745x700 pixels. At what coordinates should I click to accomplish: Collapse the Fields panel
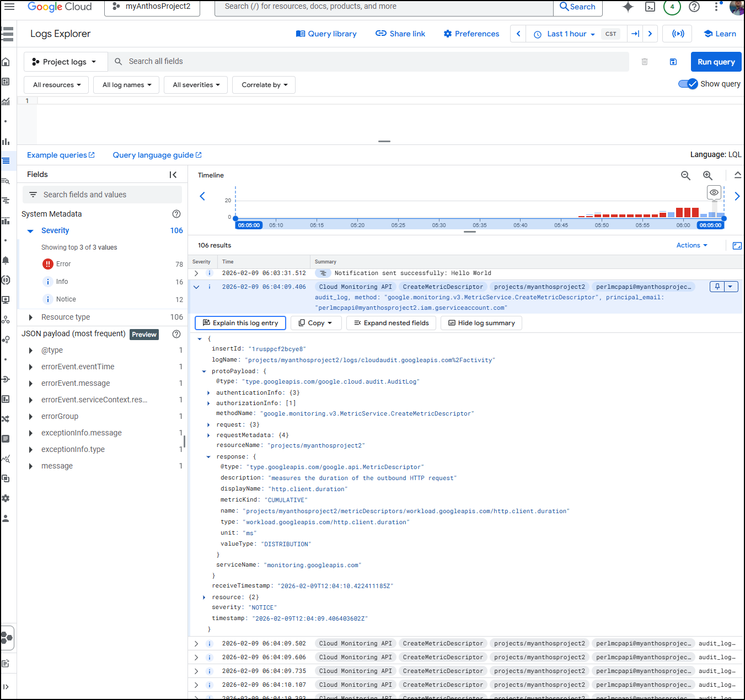pyautogui.click(x=173, y=175)
